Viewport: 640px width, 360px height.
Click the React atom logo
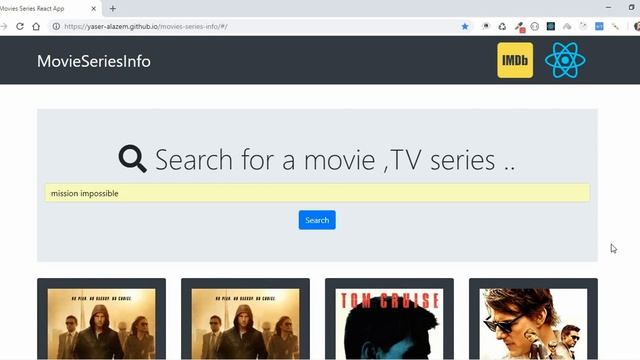point(565,60)
